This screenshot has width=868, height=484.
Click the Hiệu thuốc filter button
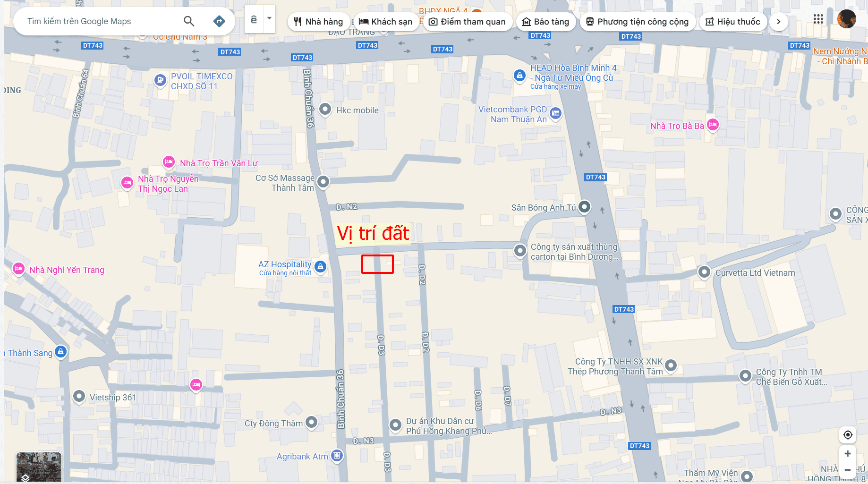coord(732,22)
